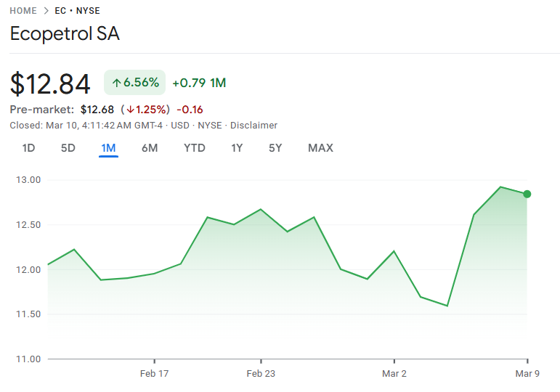Switch to the 1Y chart view
Image resolution: width=560 pixels, height=392 pixels.
(237, 148)
